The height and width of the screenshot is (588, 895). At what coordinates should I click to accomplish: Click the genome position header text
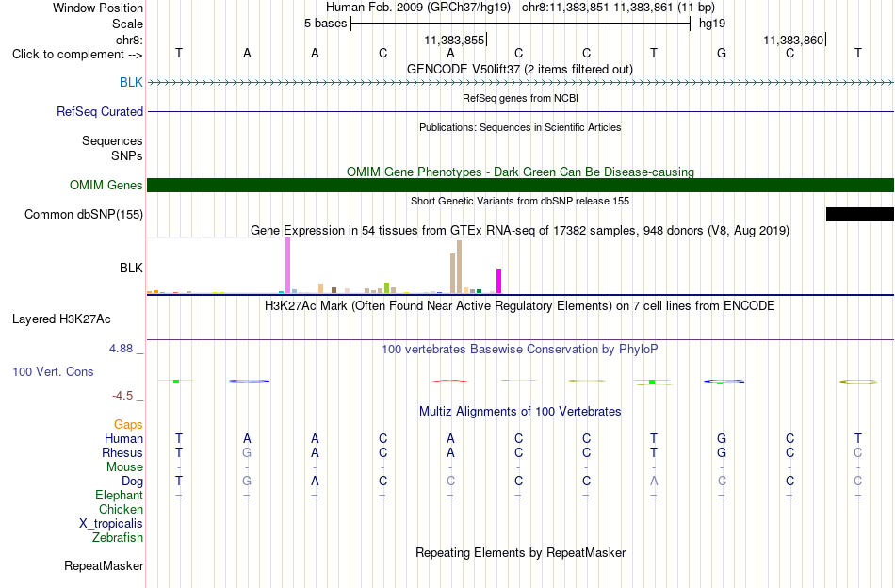[x=520, y=8]
